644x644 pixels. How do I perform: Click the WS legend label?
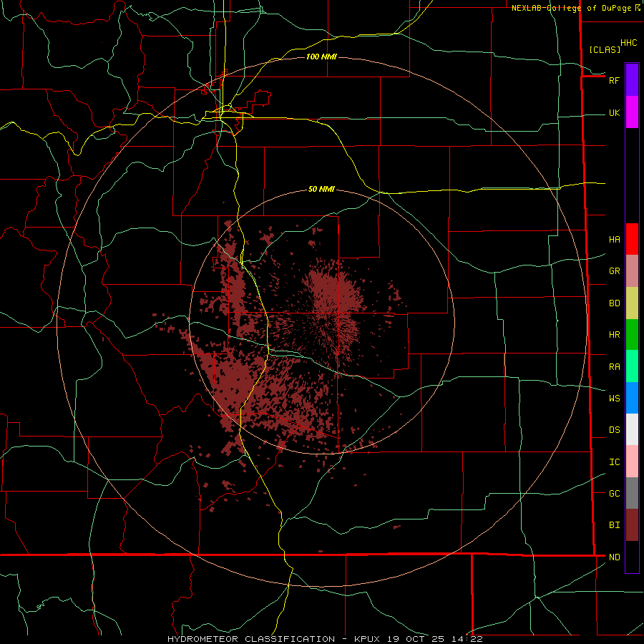click(614, 399)
